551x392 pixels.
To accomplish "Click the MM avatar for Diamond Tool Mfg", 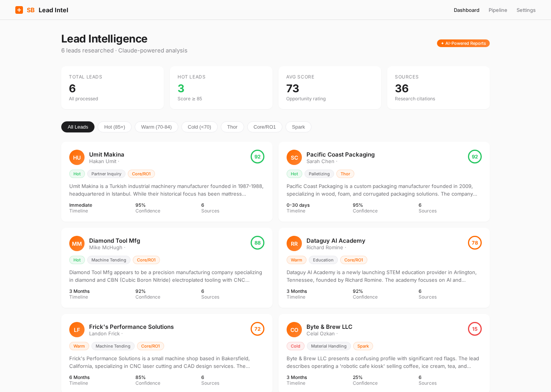I will 77,243.
